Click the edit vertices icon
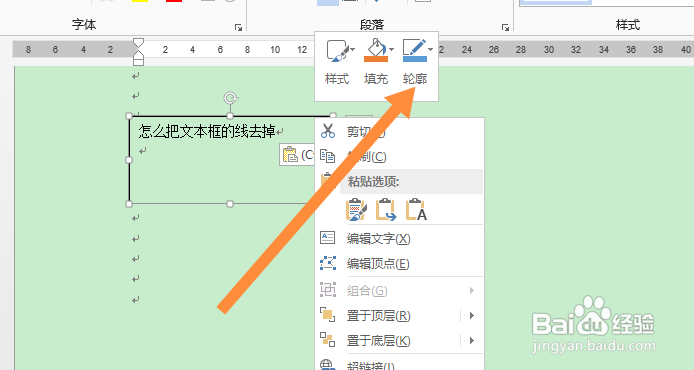This screenshot has width=694, height=370. pyautogui.click(x=328, y=263)
